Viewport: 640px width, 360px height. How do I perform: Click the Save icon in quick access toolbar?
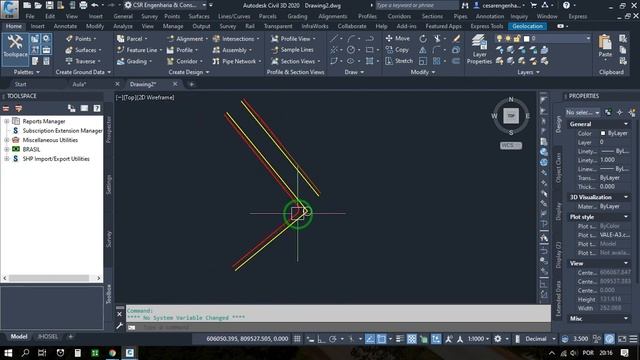pyautogui.click(x=49, y=5)
